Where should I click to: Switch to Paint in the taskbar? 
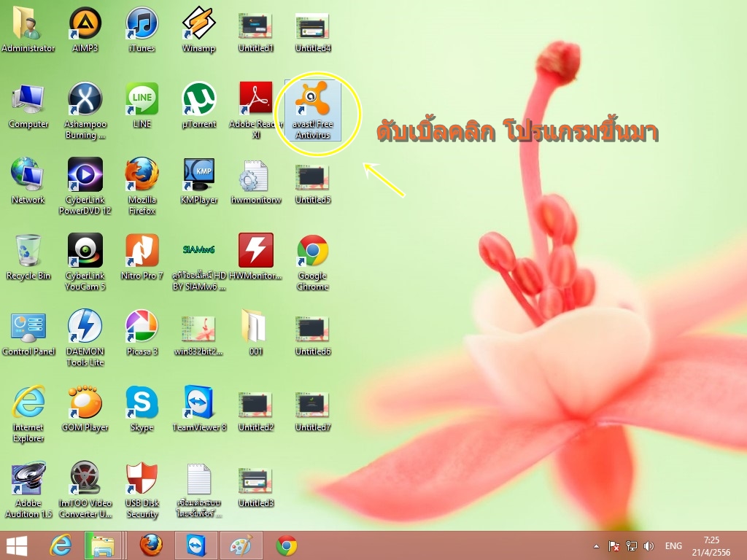point(241,545)
